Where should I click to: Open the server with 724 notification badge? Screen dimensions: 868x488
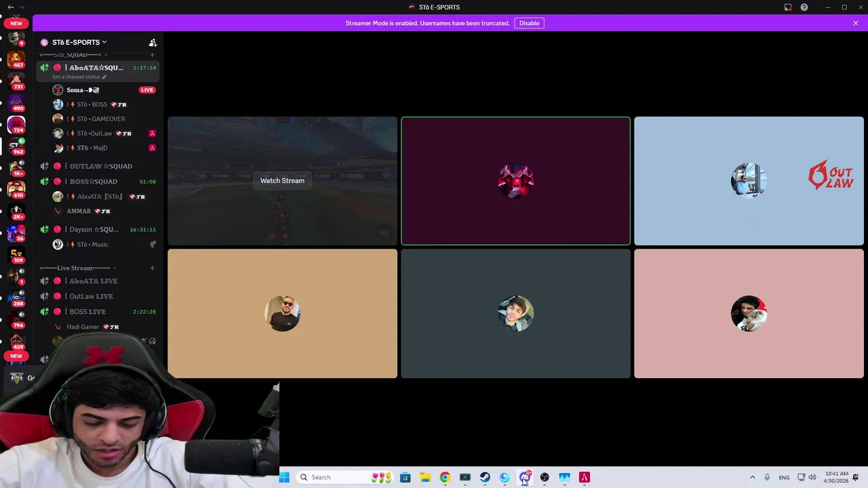click(x=16, y=124)
